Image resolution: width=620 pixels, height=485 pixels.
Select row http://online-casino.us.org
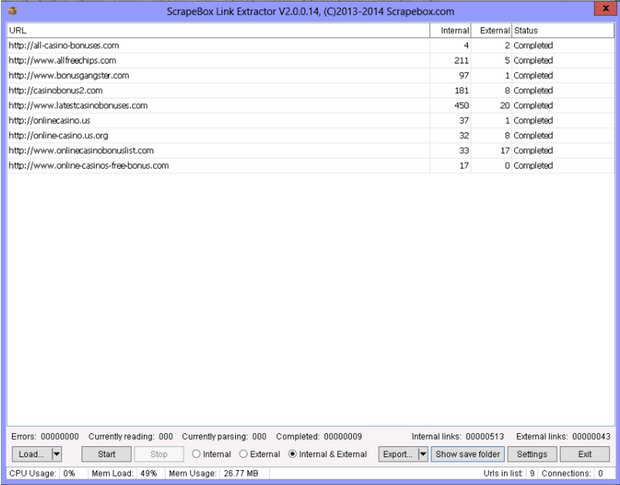310,136
